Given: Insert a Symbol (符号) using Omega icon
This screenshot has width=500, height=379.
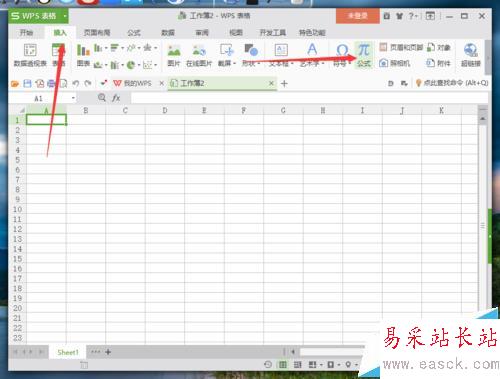Looking at the screenshot, I should point(342,55).
